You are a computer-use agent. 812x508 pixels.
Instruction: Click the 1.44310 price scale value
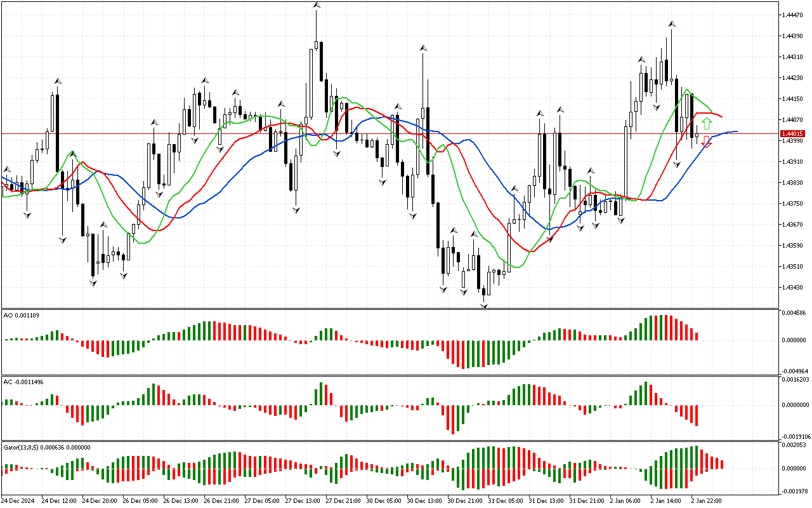(x=793, y=57)
